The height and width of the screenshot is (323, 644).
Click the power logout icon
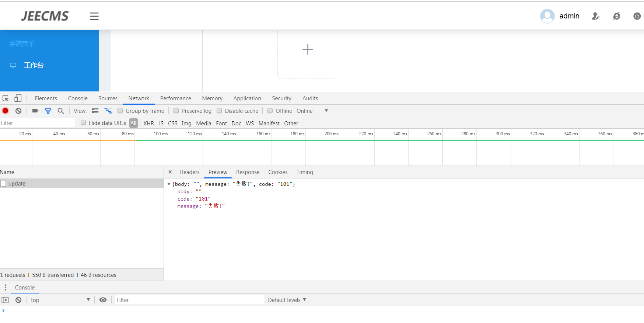click(x=637, y=16)
